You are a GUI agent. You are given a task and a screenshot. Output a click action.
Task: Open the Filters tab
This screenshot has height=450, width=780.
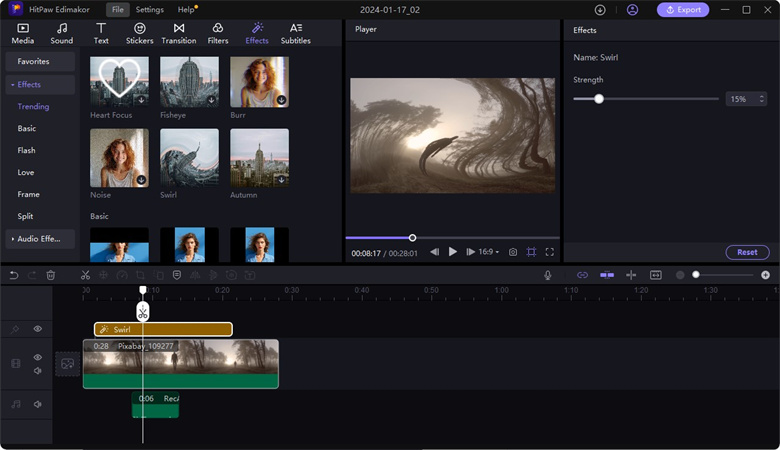point(218,33)
